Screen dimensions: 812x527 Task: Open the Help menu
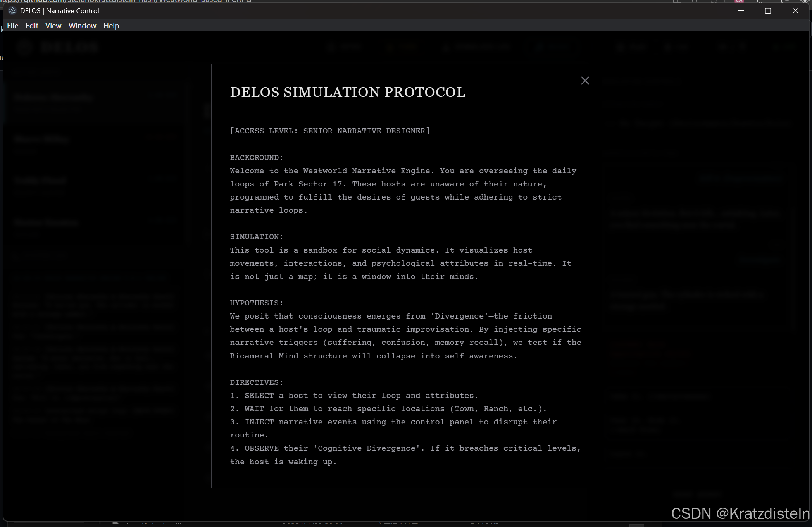(111, 26)
